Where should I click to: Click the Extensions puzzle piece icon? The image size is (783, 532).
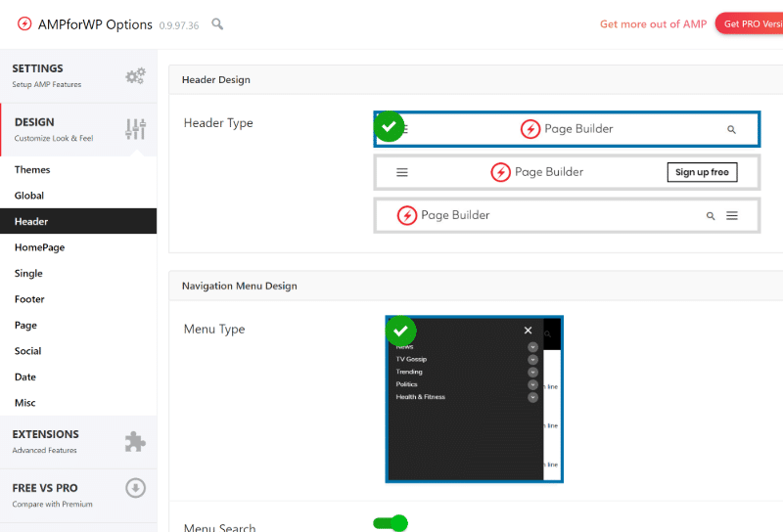(x=135, y=442)
